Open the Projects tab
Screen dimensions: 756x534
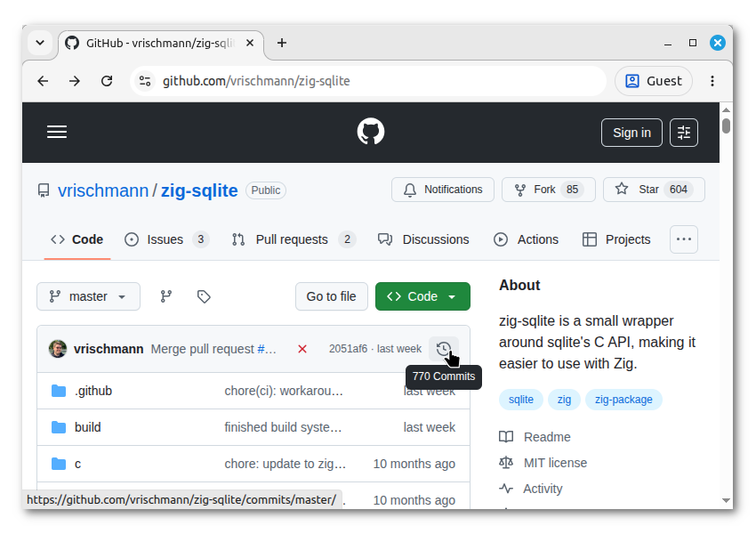[x=616, y=239]
